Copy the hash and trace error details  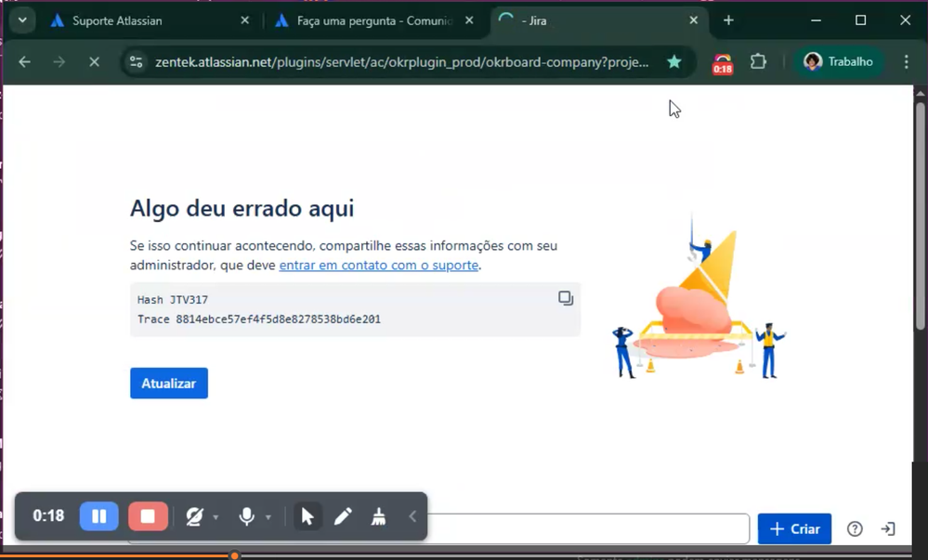pos(565,298)
